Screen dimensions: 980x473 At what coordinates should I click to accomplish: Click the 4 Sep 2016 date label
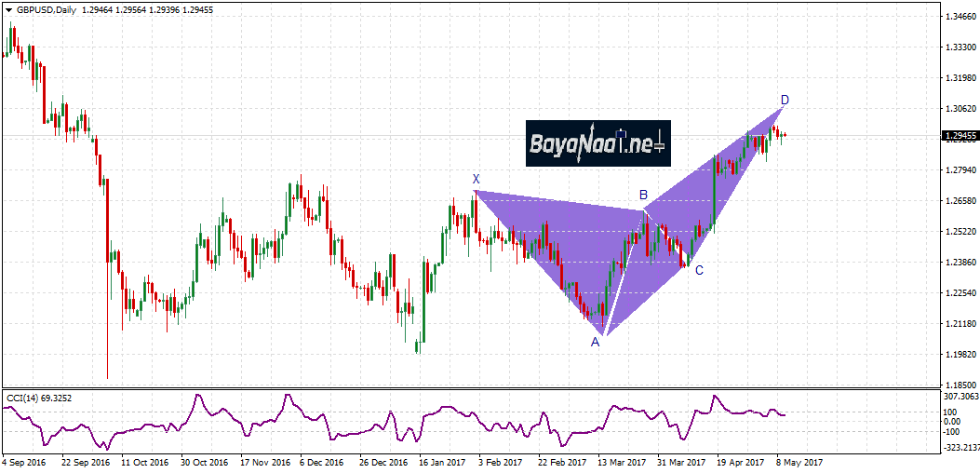(x=23, y=461)
